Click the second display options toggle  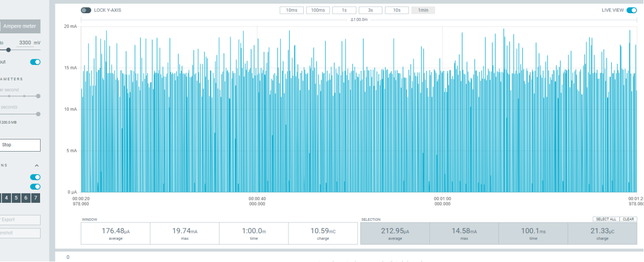pyautogui.click(x=35, y=186)
